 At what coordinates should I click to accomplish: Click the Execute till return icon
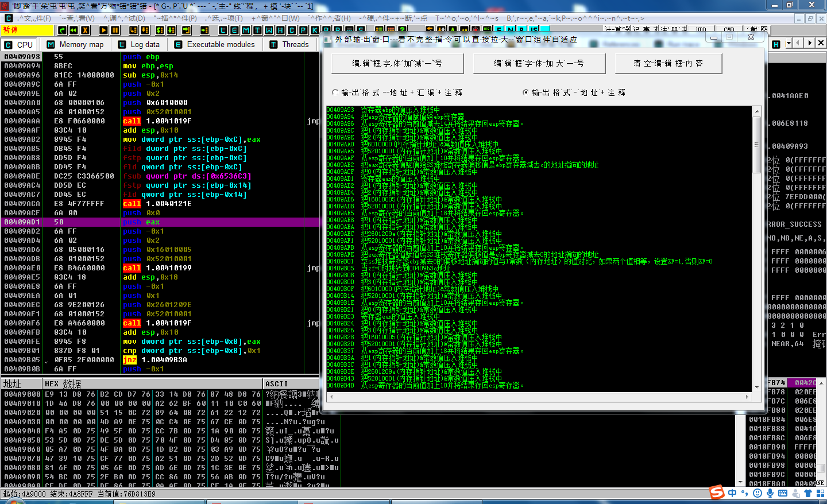(187, 30)
